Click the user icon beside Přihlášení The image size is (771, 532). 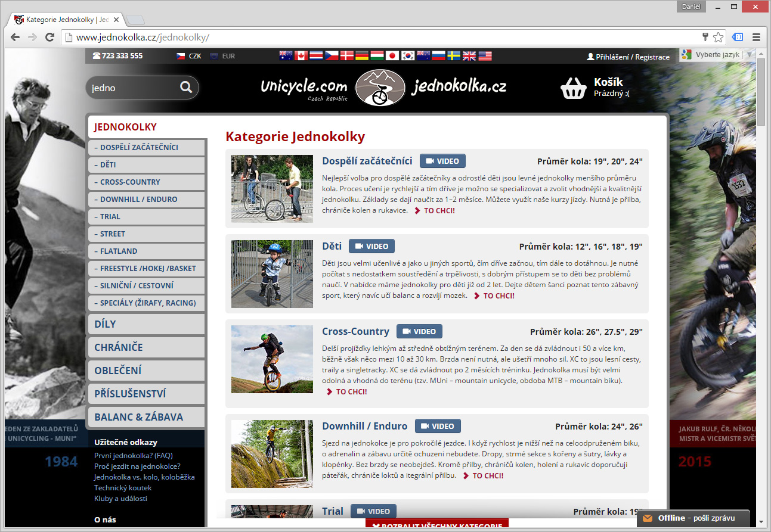[590, 57]
